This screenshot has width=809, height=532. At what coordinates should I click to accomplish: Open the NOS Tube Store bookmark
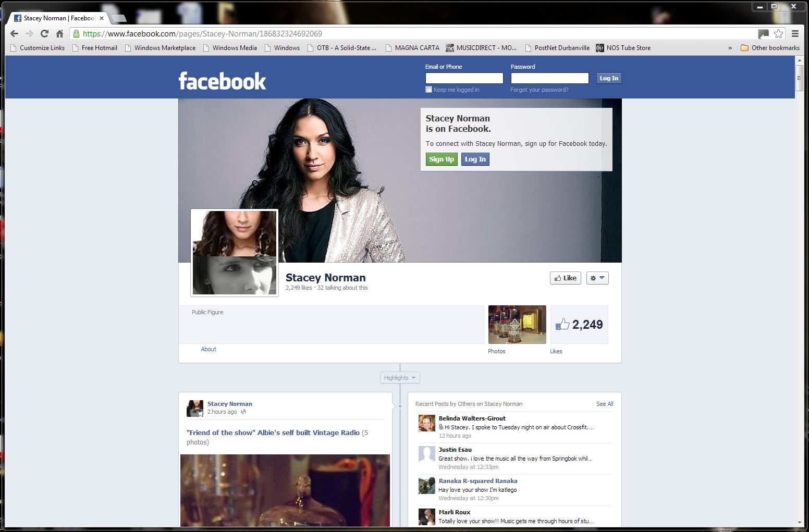[x=623, y=47]
